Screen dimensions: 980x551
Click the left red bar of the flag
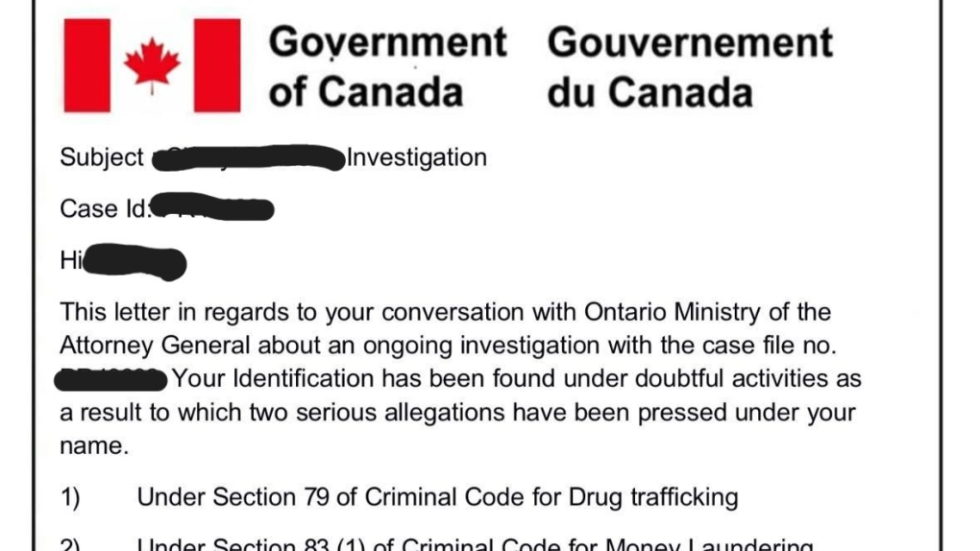(86, 65)
